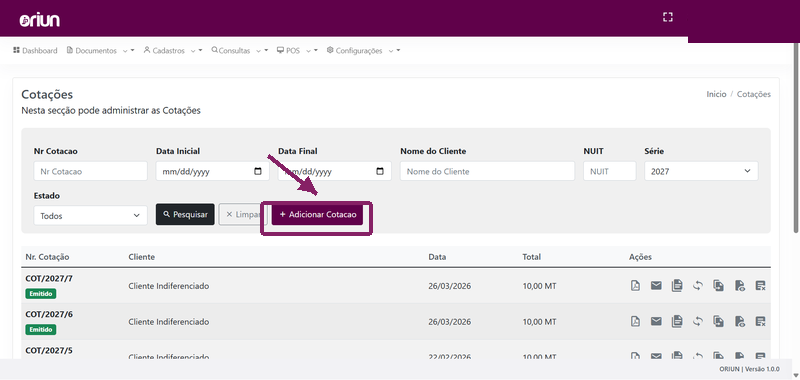Go to Dashboard menu item
The image size is (800, 380).
[35, 50]
